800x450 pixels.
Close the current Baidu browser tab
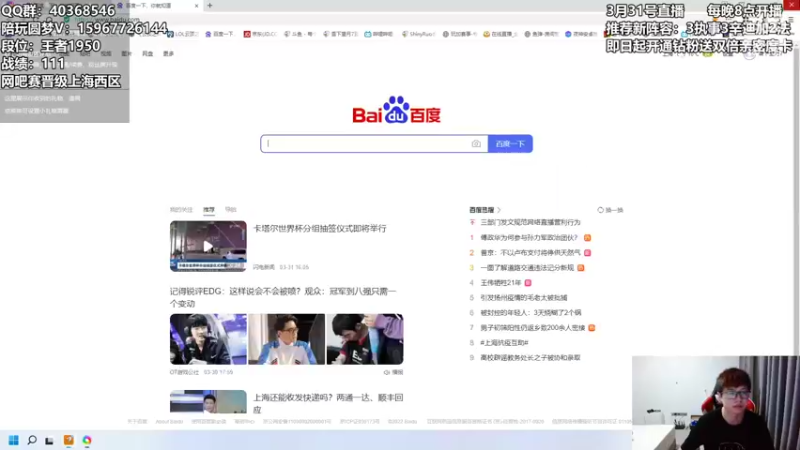click(196, 6)
